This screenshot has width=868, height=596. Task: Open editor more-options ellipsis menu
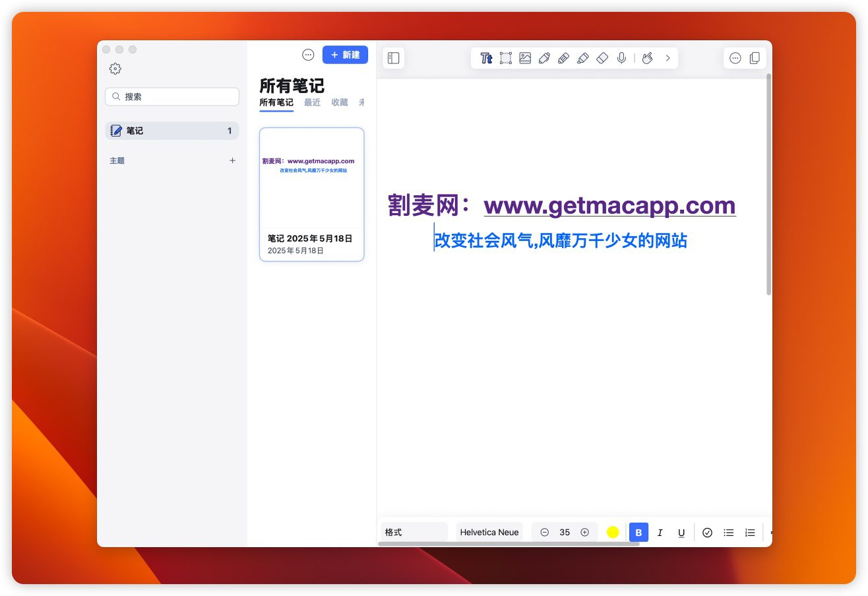pyautogui.click(x=735, y=58)
